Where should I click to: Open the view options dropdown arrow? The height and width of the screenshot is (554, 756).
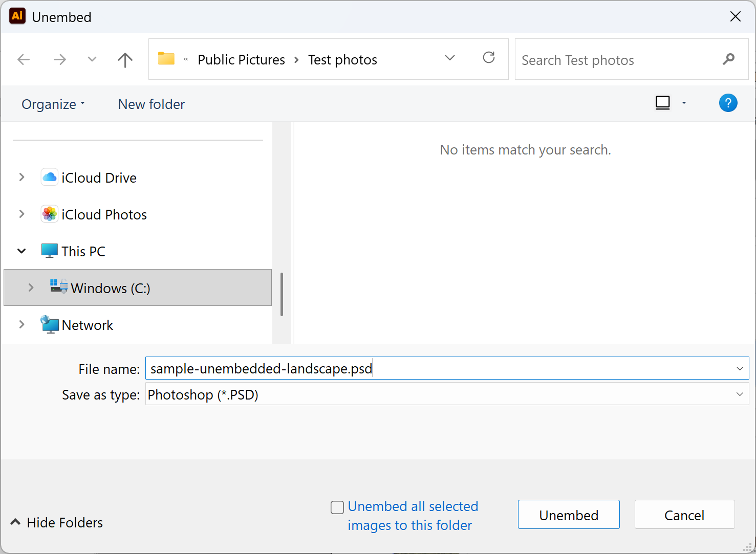(684, 103)
